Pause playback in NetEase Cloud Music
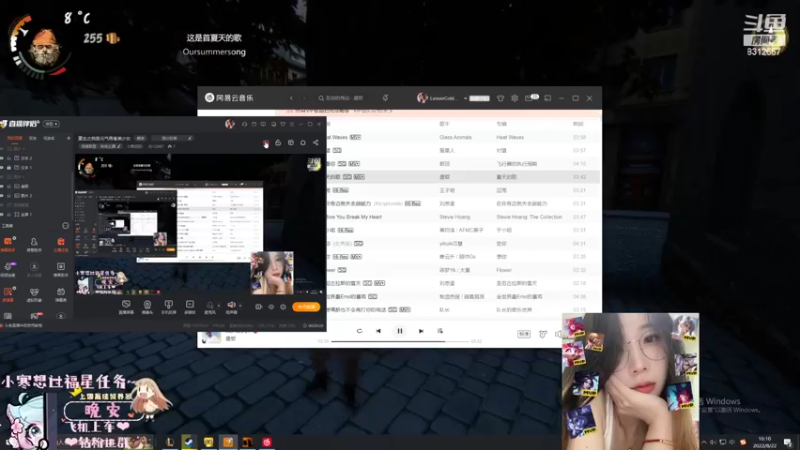 point(399,331)
